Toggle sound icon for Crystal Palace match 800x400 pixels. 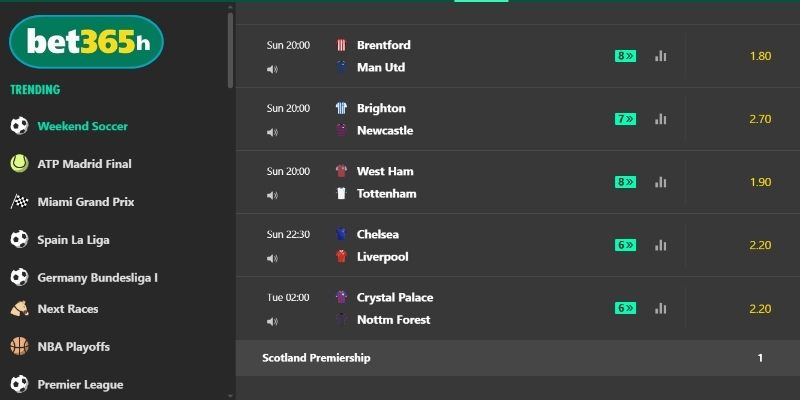pos(272,321)
